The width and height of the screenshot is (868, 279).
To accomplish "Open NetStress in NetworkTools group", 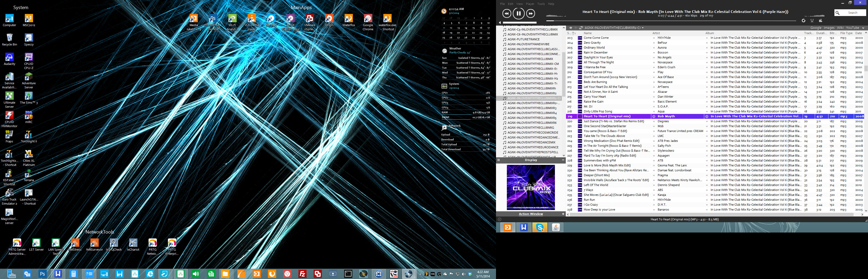I will point(75,245).
